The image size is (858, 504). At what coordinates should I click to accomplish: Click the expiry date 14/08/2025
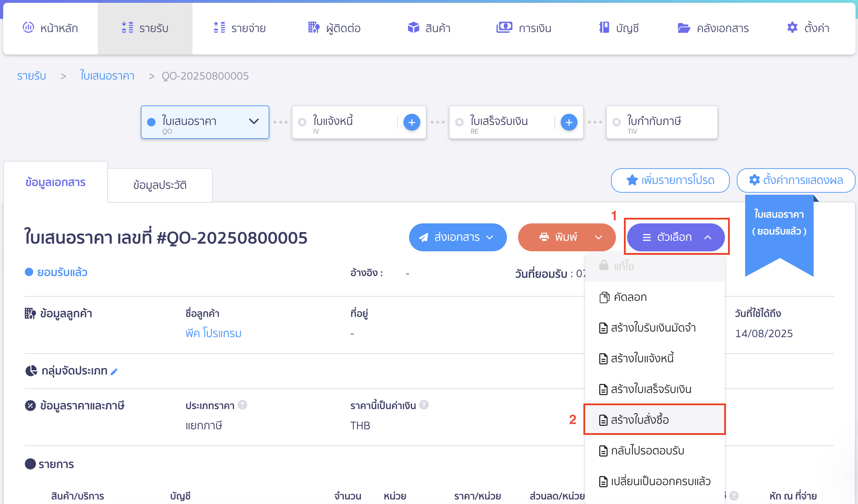pos(764,333)
